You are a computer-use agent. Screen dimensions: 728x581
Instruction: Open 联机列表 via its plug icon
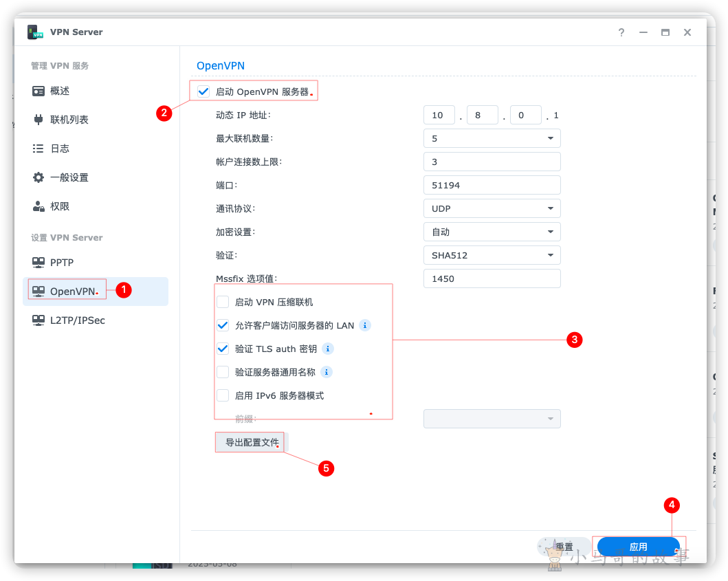[x=38, y=120]
